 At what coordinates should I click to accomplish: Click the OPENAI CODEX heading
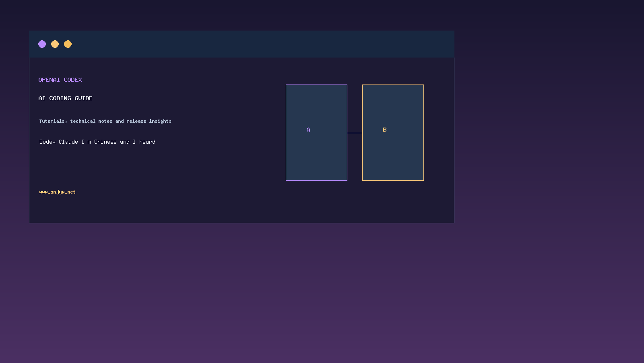[60, 80]
